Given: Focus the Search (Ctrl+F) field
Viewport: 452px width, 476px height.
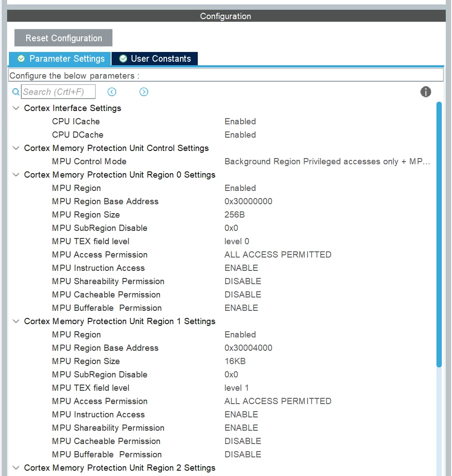Looking at the screenshot, I should [58, 91].
